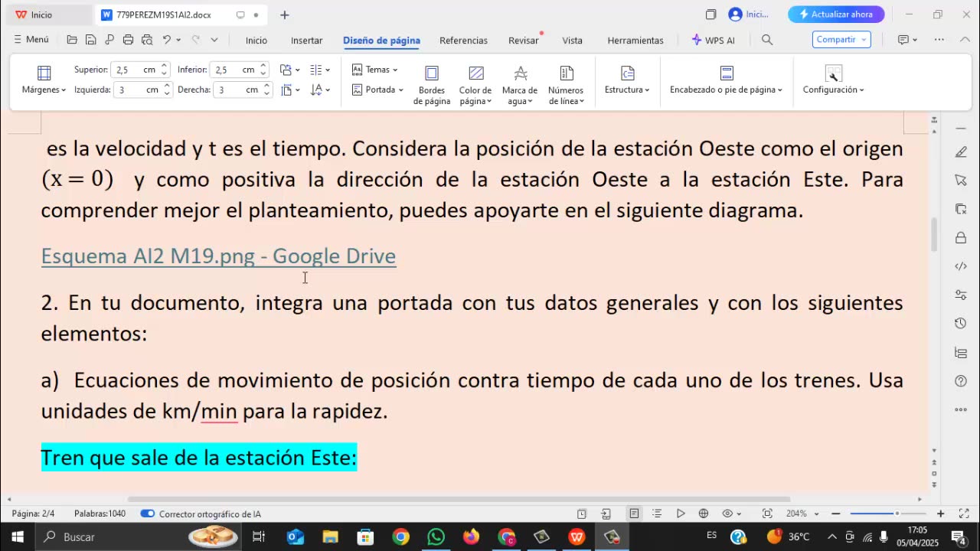This screenshot has height=551, width=980.
Task: Open Google Chrome from the taskbar
Action: [401, 537]
